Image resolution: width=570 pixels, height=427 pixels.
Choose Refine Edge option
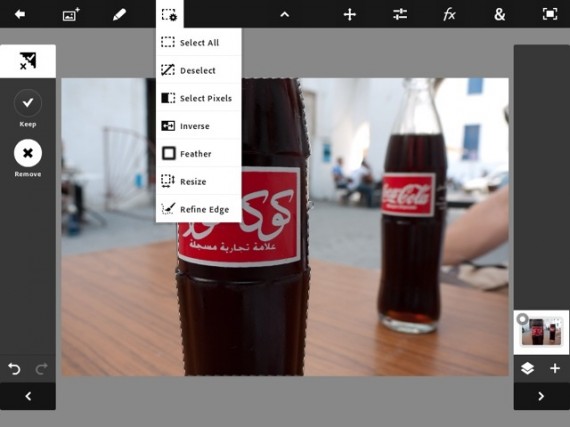tap(199, 209)
